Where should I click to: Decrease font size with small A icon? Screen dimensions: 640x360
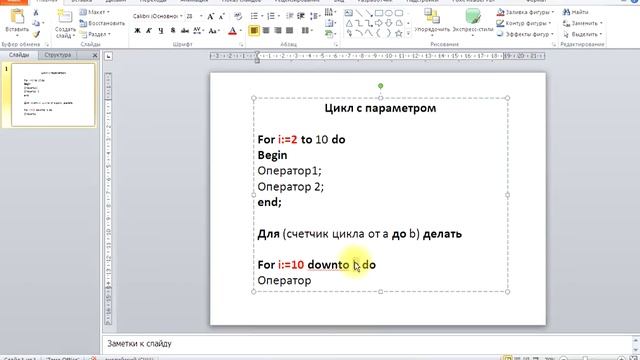coord(222,16)
